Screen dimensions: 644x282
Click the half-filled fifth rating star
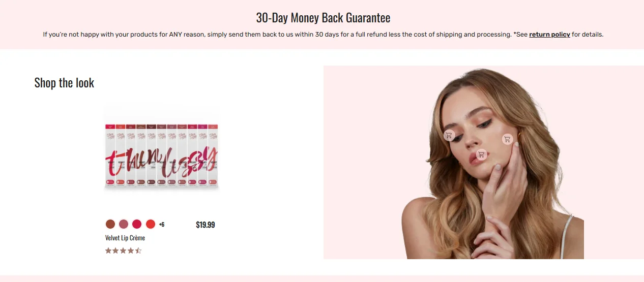[x=138, y=250]
